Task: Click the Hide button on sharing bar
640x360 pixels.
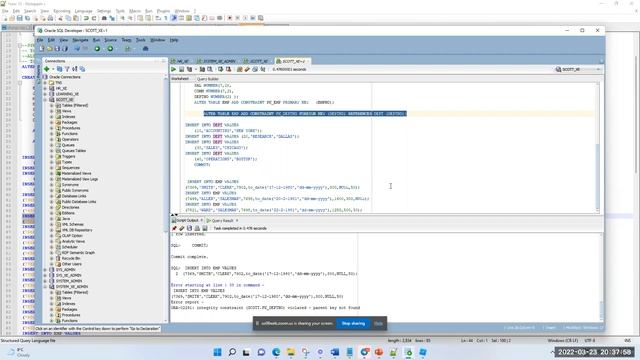Action: (378, 323)
